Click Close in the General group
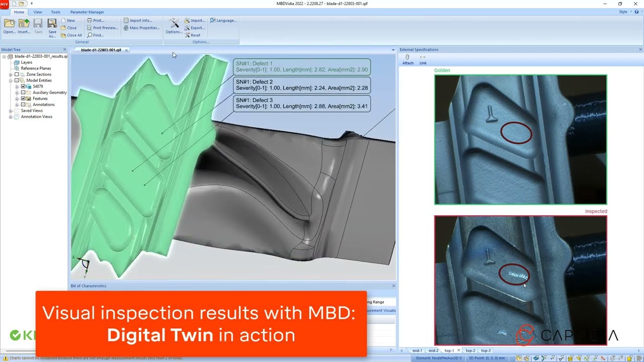644x362 pixels. pos(69,28)
